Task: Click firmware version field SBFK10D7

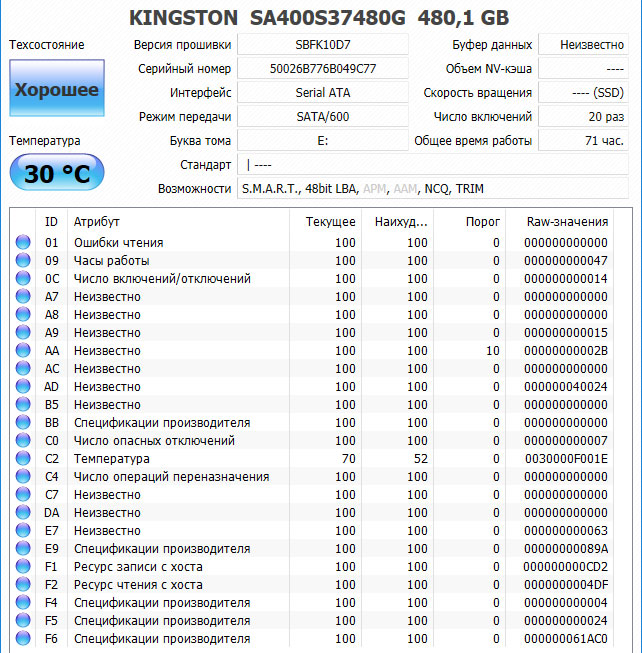Action: [323, 45]
